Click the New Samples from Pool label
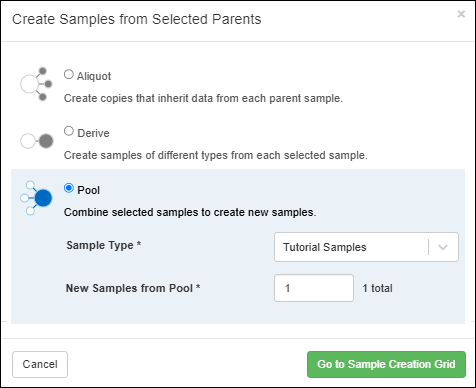476x388 pixels. click(133, 288)
